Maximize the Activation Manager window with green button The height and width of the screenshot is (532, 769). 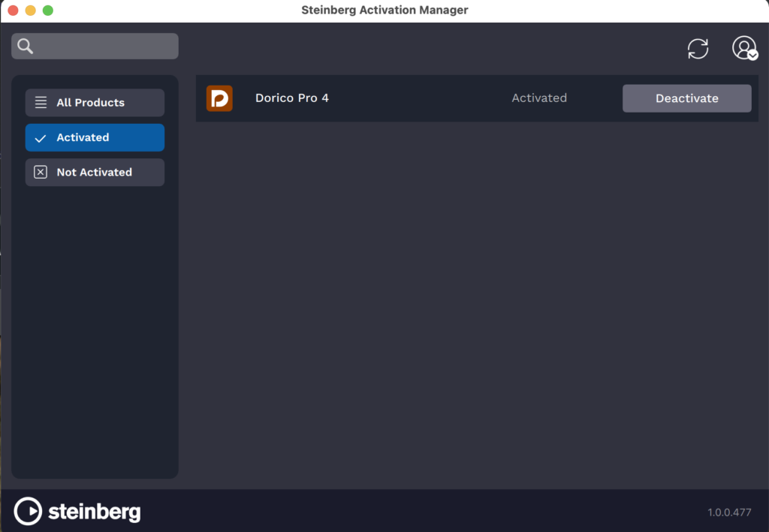[x=48, y=11]
